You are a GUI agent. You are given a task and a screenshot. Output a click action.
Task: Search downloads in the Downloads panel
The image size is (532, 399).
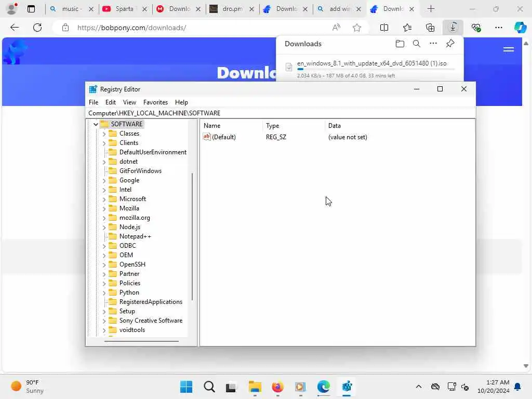tap(416, 44)
